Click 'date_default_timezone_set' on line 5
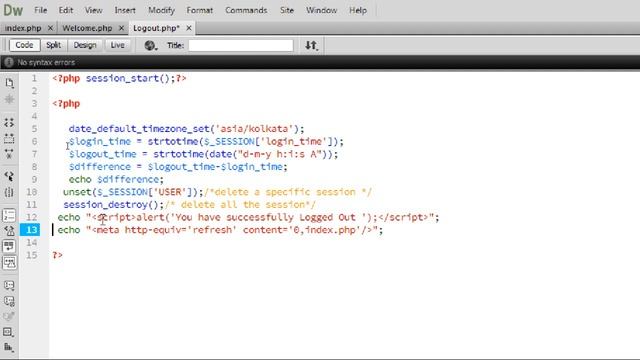 point(139,129)
